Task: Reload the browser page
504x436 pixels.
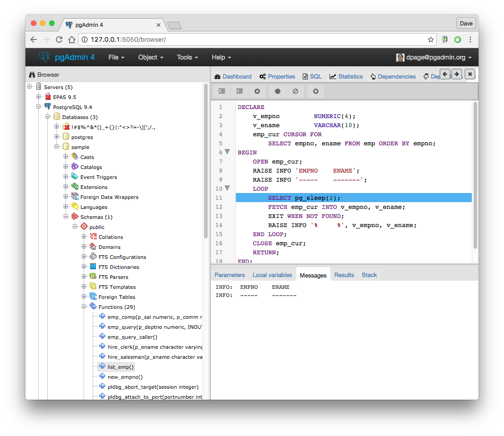Action: (x=59, y=40)
